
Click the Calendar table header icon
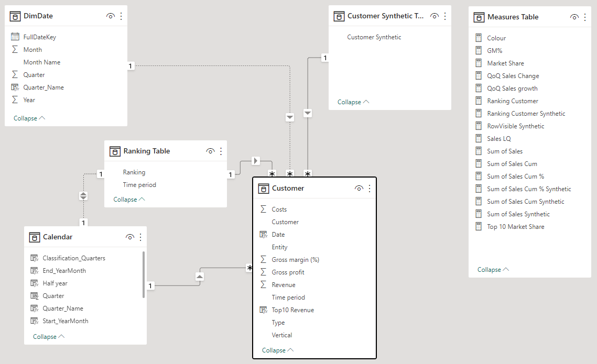coord(34,237)
